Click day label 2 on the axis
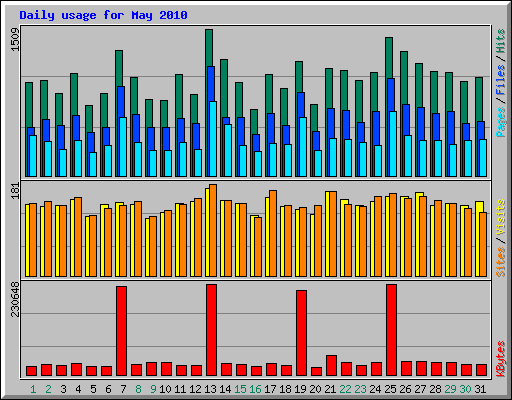The image size is (512, 400). tap(48, 389)
